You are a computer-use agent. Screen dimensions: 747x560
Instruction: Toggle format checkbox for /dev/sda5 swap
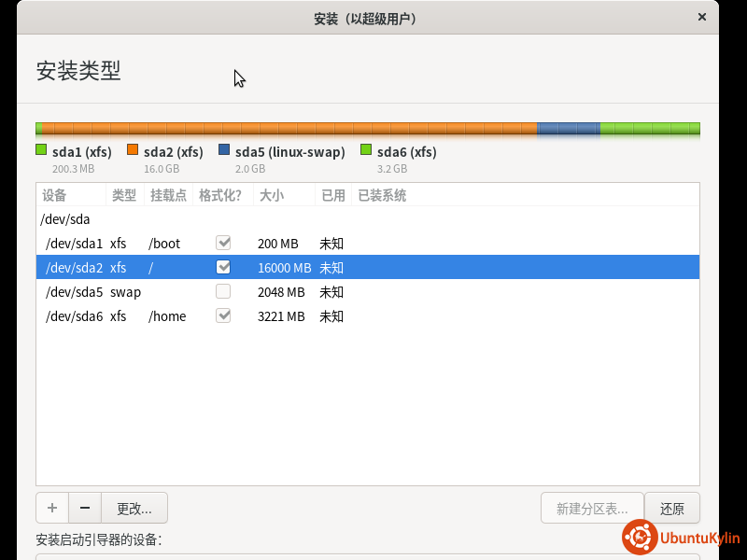[x=223, y=291]
